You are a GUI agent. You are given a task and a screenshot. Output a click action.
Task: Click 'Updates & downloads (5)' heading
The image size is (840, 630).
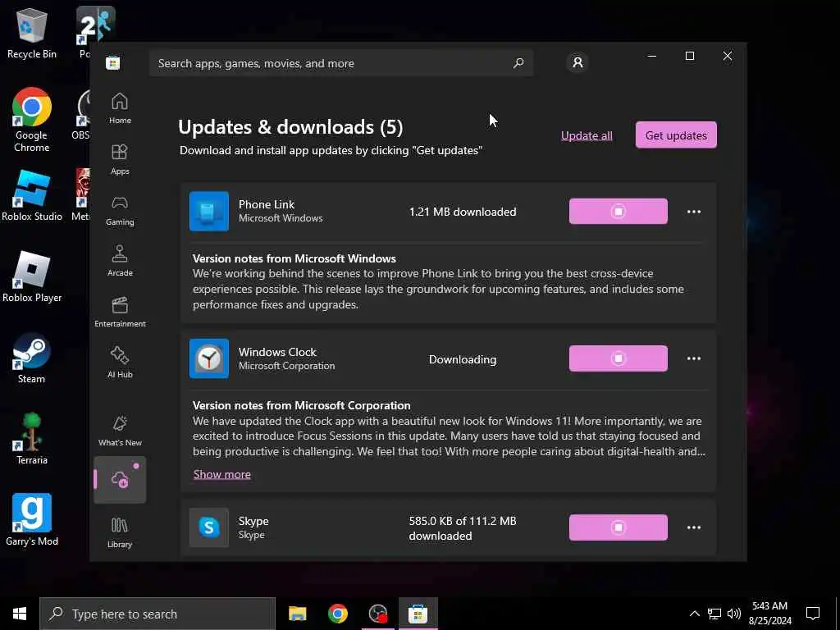pos(290,127)
